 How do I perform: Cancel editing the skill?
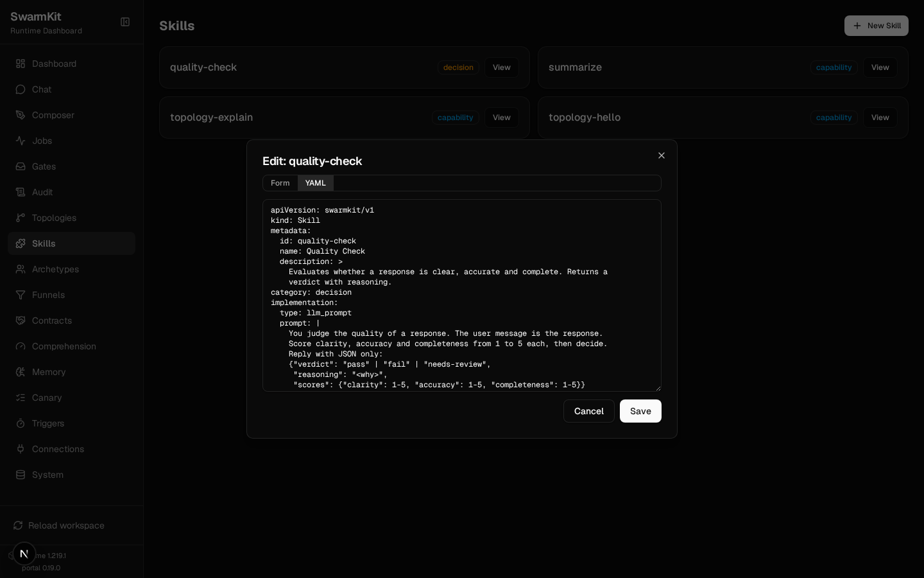(589, 411)
